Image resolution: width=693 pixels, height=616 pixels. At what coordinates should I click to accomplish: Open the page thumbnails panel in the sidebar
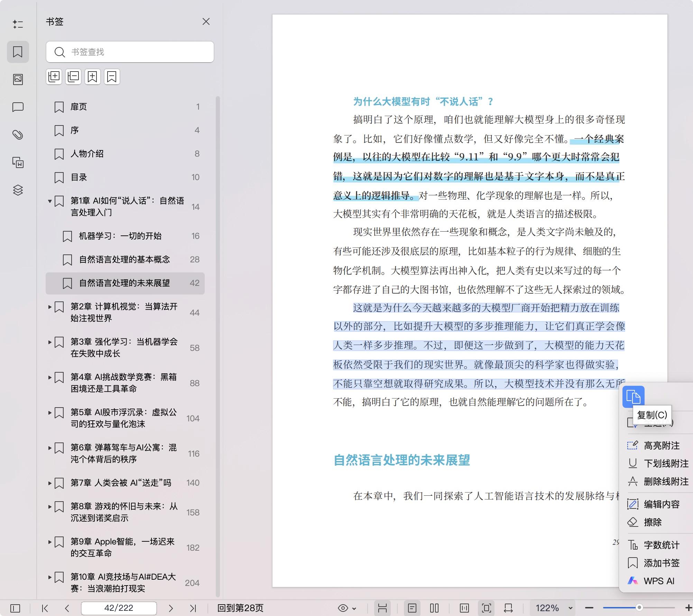pos(18,79)
